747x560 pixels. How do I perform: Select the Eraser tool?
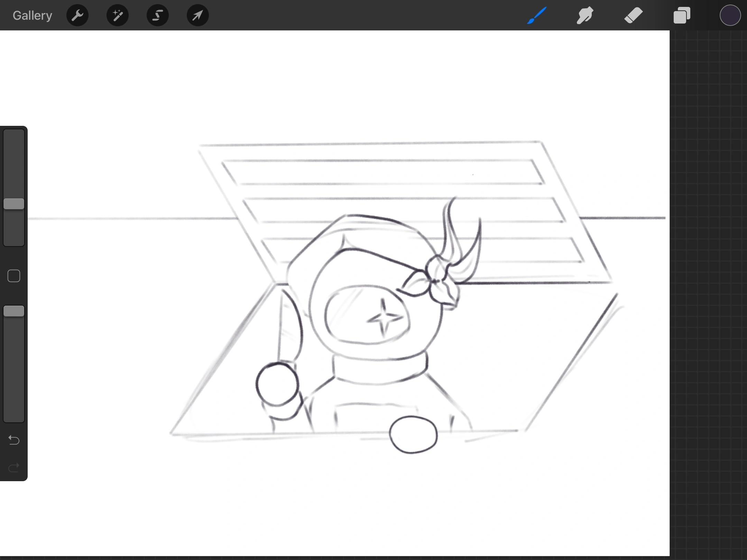tap(633, 15)
